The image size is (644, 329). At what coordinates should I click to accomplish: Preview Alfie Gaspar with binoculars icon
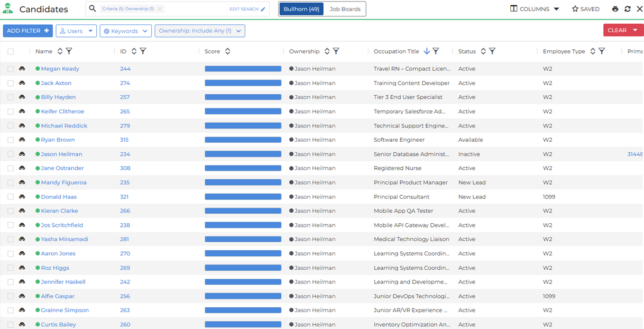coord(22,296)
